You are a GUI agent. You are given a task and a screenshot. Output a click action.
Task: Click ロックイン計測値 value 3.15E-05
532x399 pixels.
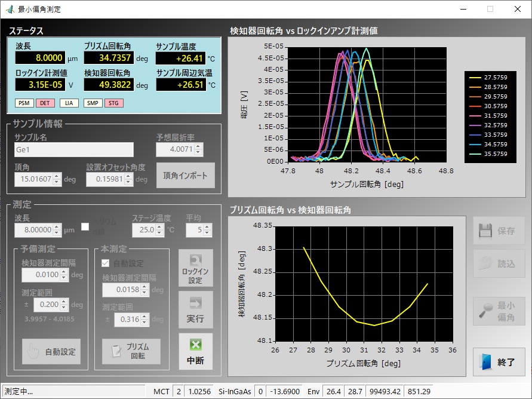click(40, 85)
